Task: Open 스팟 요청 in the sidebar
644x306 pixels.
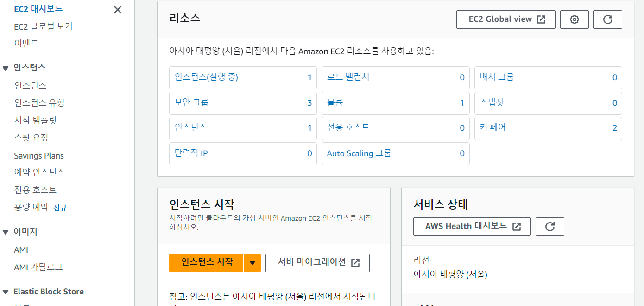Action: pyautogui.click(x=31, y=138)
